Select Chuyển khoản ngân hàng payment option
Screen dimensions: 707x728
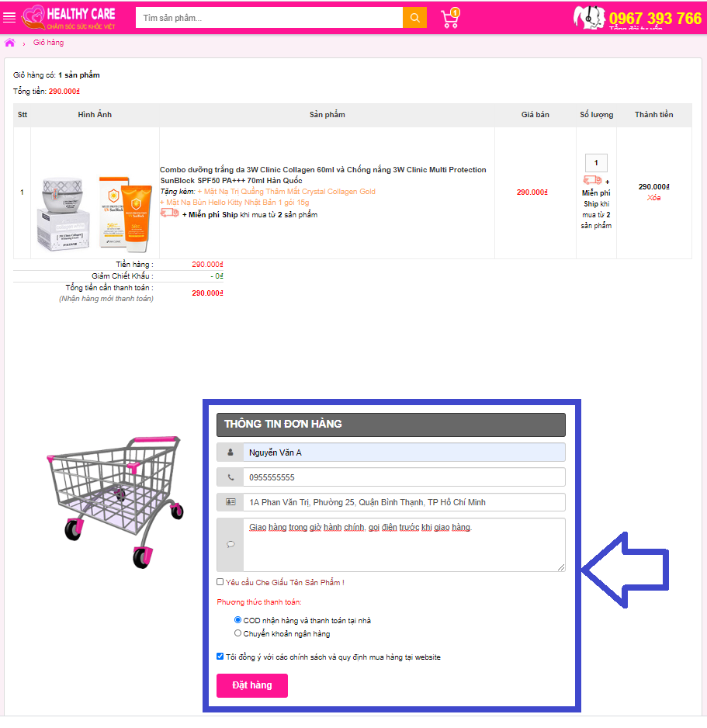[237, 633]
